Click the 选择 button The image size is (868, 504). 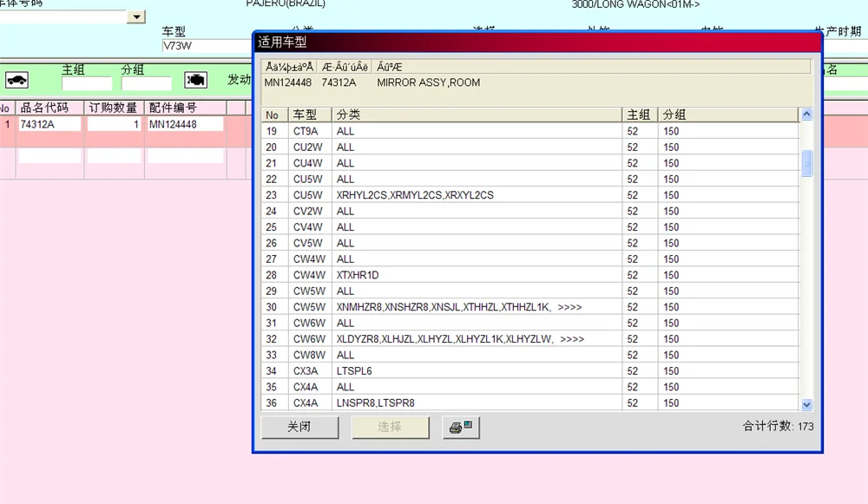pos(390,427)
